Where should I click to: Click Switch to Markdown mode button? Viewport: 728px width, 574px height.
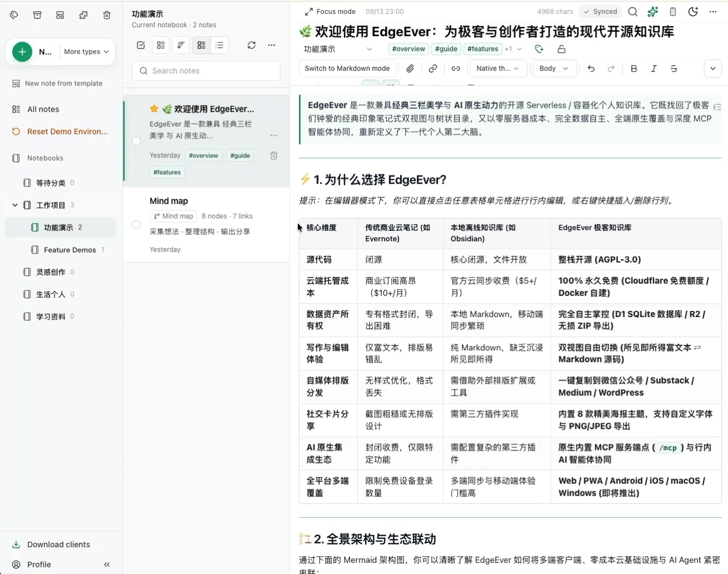tap(347, 68)
